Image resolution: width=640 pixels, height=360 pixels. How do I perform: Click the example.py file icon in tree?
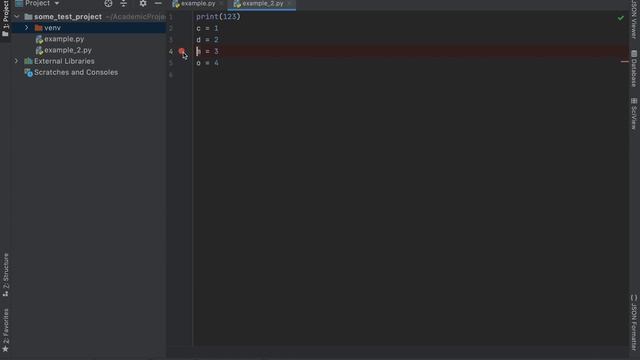[39, 40]
